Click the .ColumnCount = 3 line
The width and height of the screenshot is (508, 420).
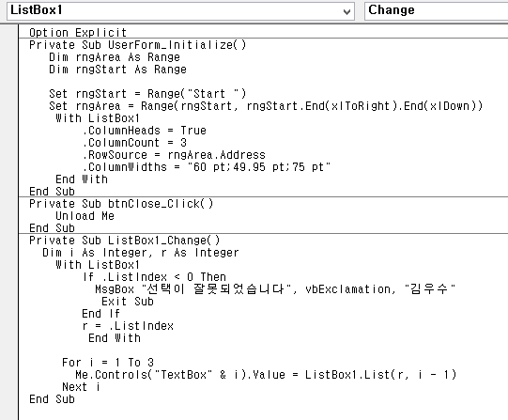click(x=134, y=143)
